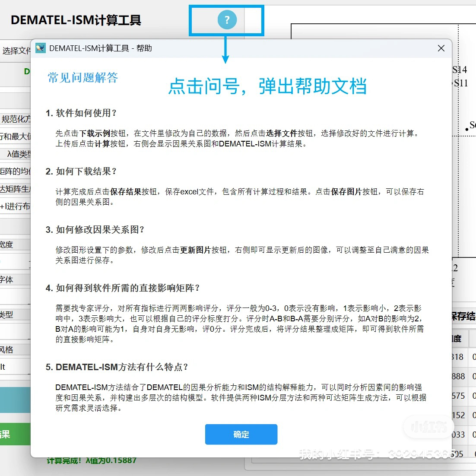Click the round question mark help icon
This screenshot has width=476, height=476.
[x=227, y=20]
